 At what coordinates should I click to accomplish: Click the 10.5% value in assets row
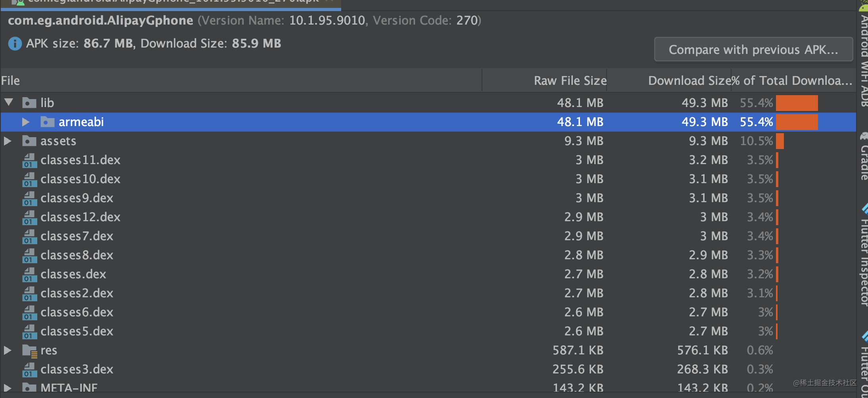pyautogui.click(x=757, y=141)
